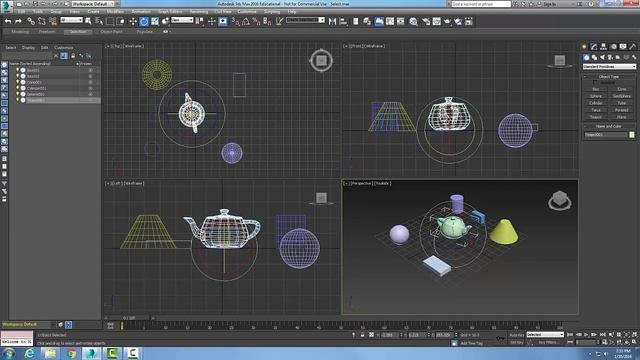Click the Set Key button
640x360 pixels.
click(x=516, y=342)
